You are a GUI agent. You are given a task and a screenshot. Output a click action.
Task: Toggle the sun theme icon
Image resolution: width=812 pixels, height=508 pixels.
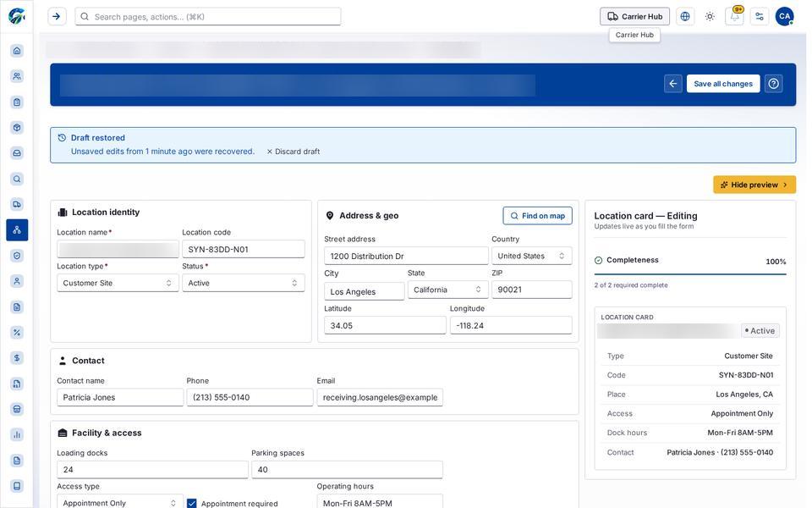[710, 17]
